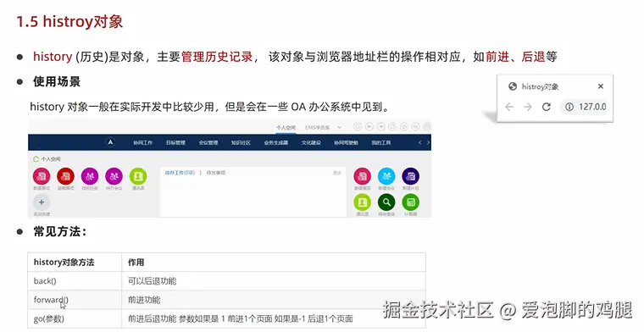Open the 协同驾驶舱 menu item
This screenshot has height=332, width=644.
tap(346, 143)
